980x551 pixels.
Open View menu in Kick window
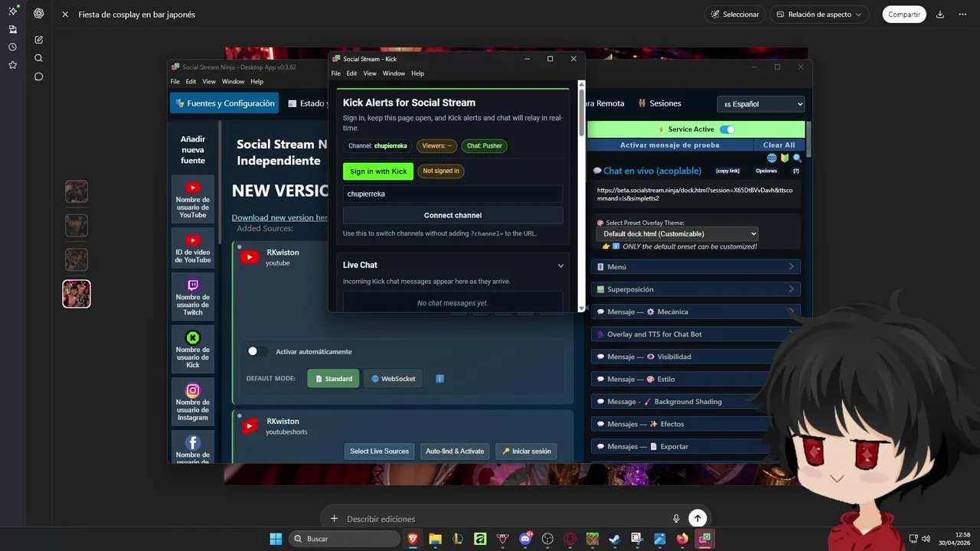370,73
